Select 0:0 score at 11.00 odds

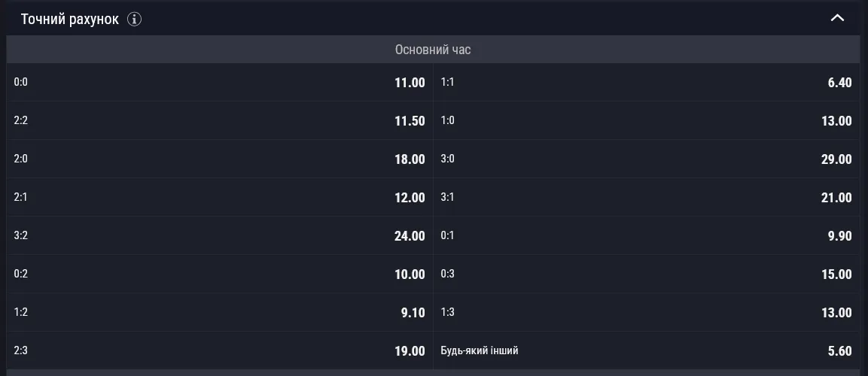pos(220,83)
